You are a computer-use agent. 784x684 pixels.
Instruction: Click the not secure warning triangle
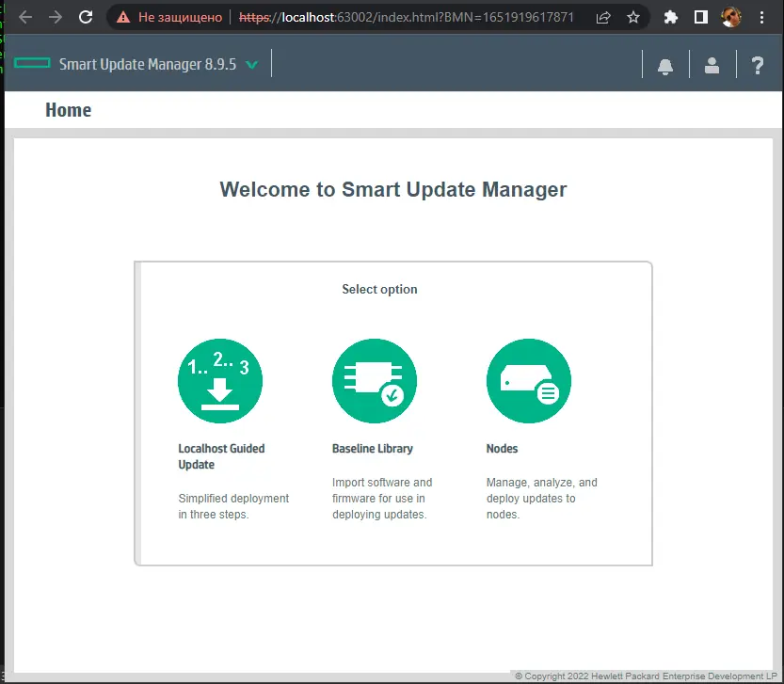(x=123, y=18)
